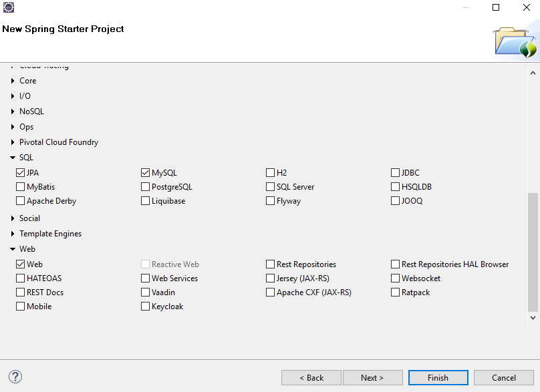Uncheck the MySQL dependency
The width and height of the screenshot is (540, 392).
[145, 173]
